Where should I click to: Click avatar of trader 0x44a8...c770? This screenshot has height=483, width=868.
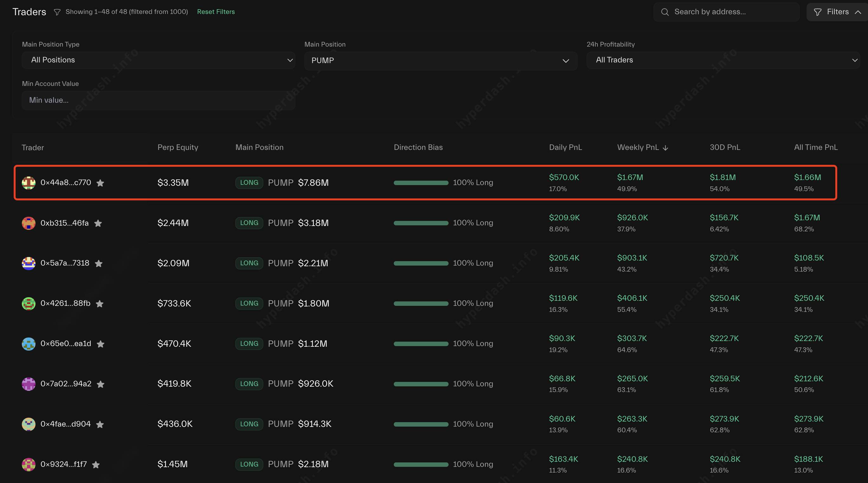click(x=29, y=183)
